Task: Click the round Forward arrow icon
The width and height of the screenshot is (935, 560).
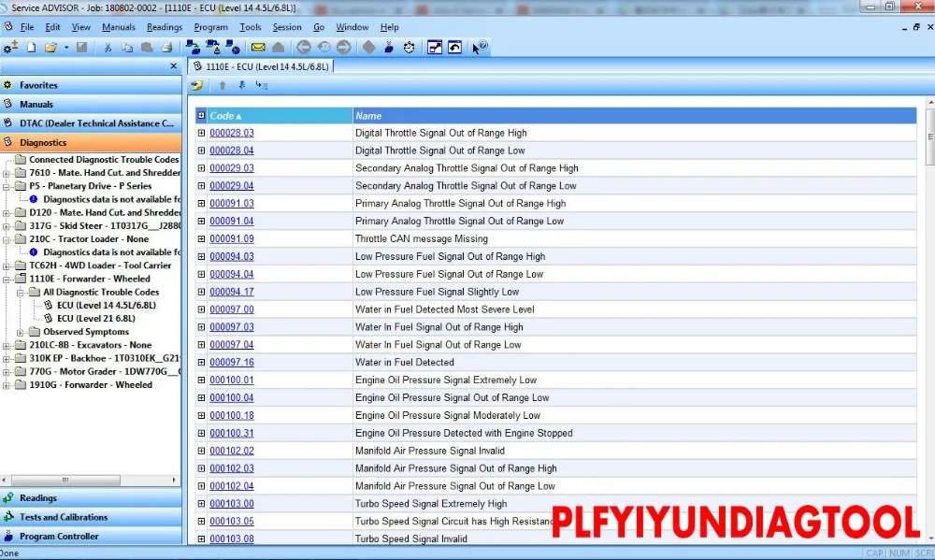Action: 344,48
